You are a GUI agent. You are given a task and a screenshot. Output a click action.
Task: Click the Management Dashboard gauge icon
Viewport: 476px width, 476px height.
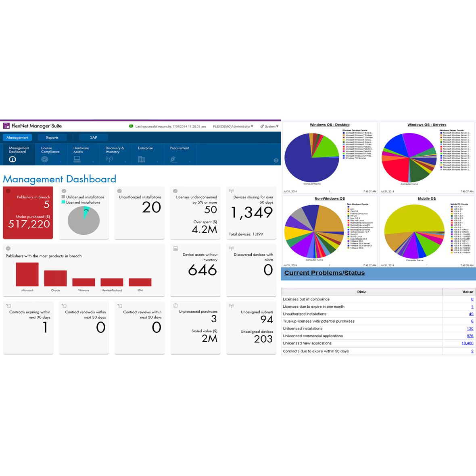[13, 159]
